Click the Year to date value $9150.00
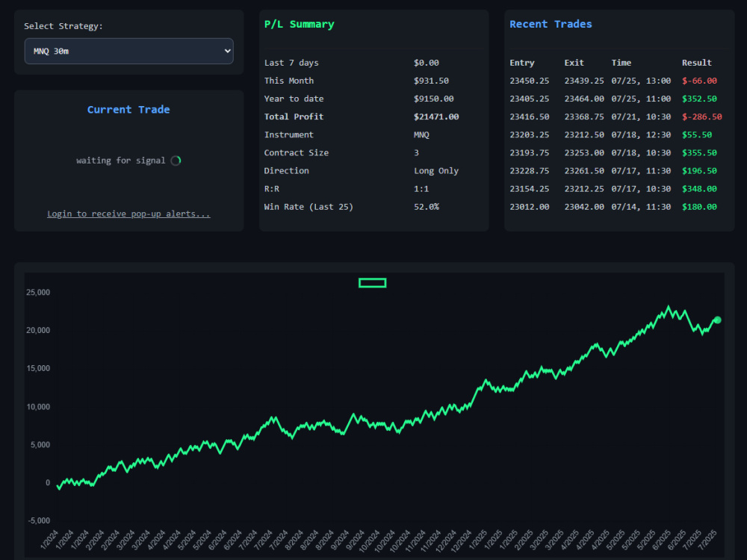Image resolution: width=747 pixels, height=560 pixels. [x=433, y=99]
